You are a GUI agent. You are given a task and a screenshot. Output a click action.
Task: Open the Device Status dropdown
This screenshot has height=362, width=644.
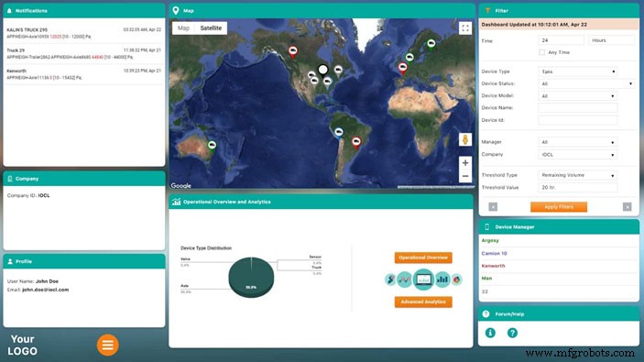[x=586, y=83]
